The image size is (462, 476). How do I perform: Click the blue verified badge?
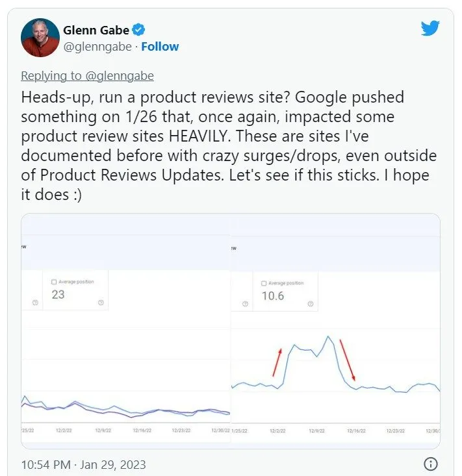point(139,30)
